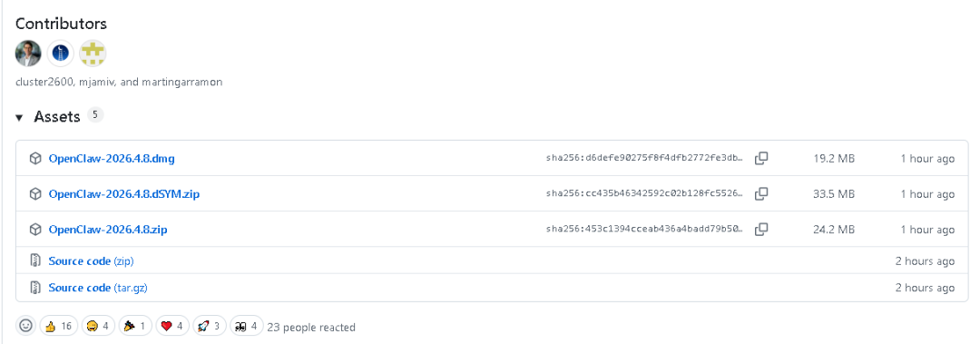This screenshot has width=980, height=344.
Task: Copy sha256 hash for OpenClaw-2026.4.8.zip
Action: point(760,230)
